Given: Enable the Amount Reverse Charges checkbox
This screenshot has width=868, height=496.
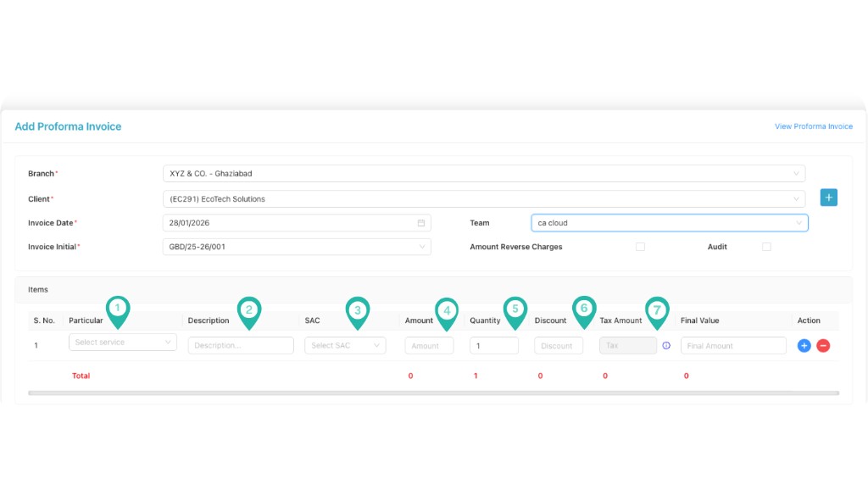Looking at the screenshot, I should coord(640,247).
